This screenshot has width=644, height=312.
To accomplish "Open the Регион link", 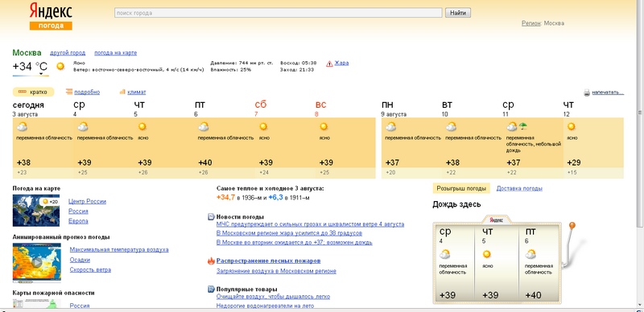I will click(x=531, y=23).
